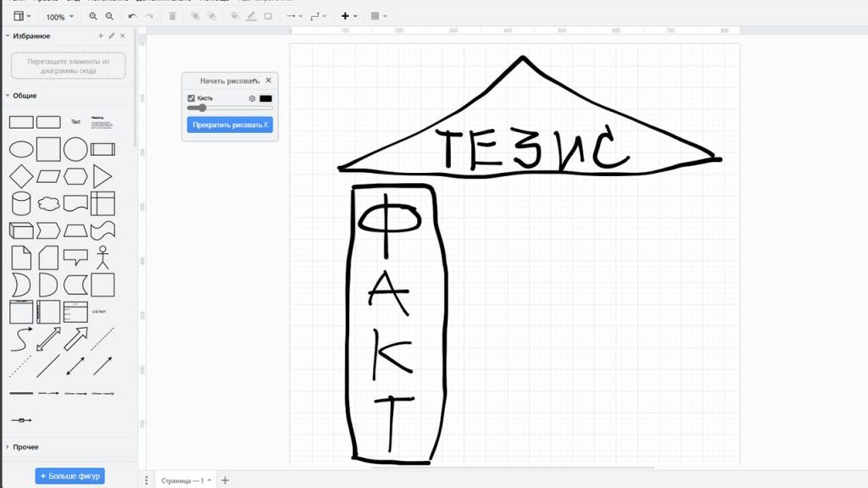The width and height of the screenshot is (868, 488).
Task: Select the cloud shape in Общие
Action: click(x=48, y=203)
